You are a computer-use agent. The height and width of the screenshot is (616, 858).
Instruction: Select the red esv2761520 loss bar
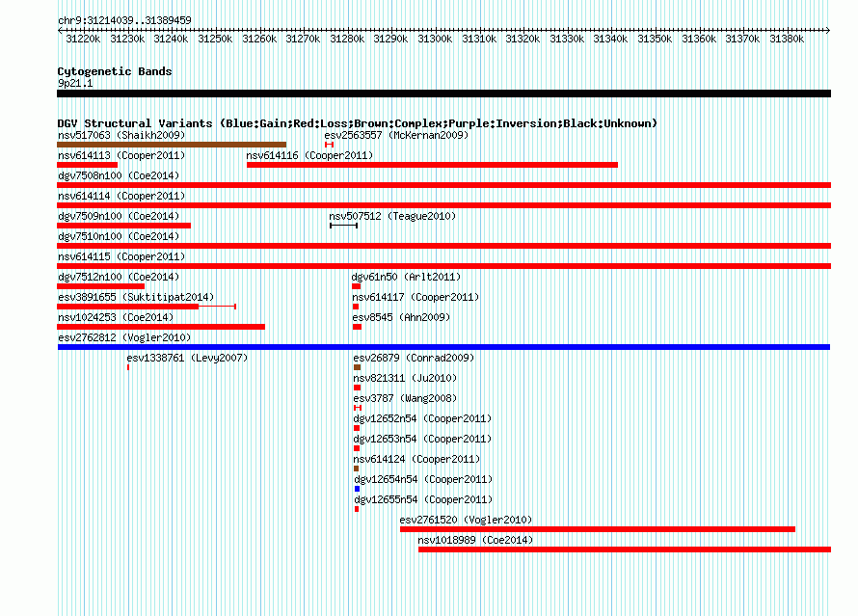point(598,529)
